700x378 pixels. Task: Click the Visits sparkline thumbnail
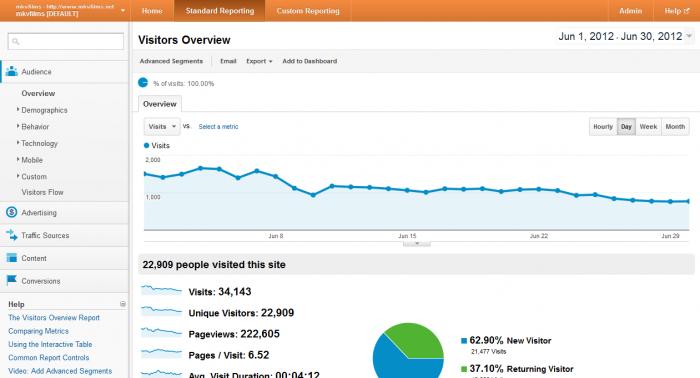[161, 290]
